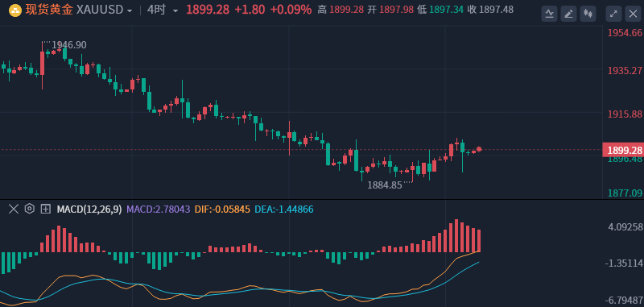Click the 低 1897.34 low value
The image size is (644, 307).
click(x=440, y=10)
